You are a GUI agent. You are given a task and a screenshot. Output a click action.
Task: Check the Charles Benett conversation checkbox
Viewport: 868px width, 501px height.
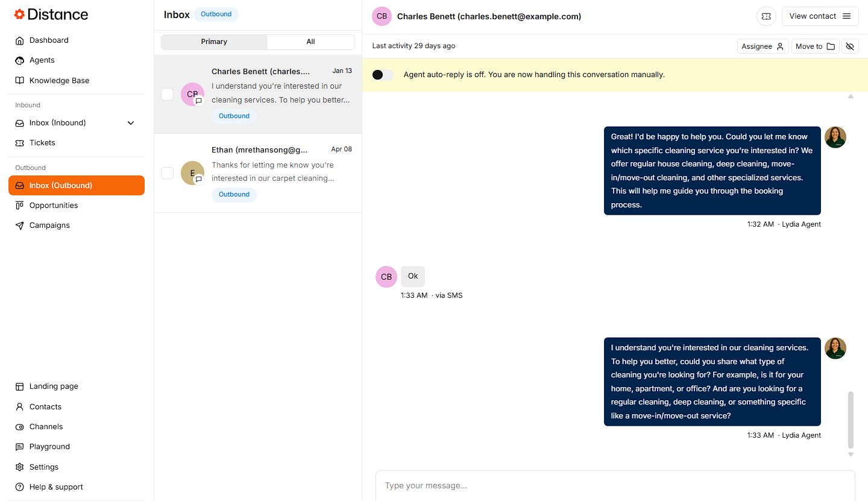point(168,94)
